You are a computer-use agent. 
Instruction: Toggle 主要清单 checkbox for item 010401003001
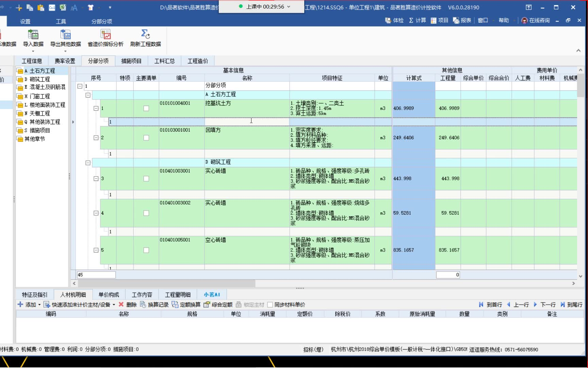(x=146, y=179)
